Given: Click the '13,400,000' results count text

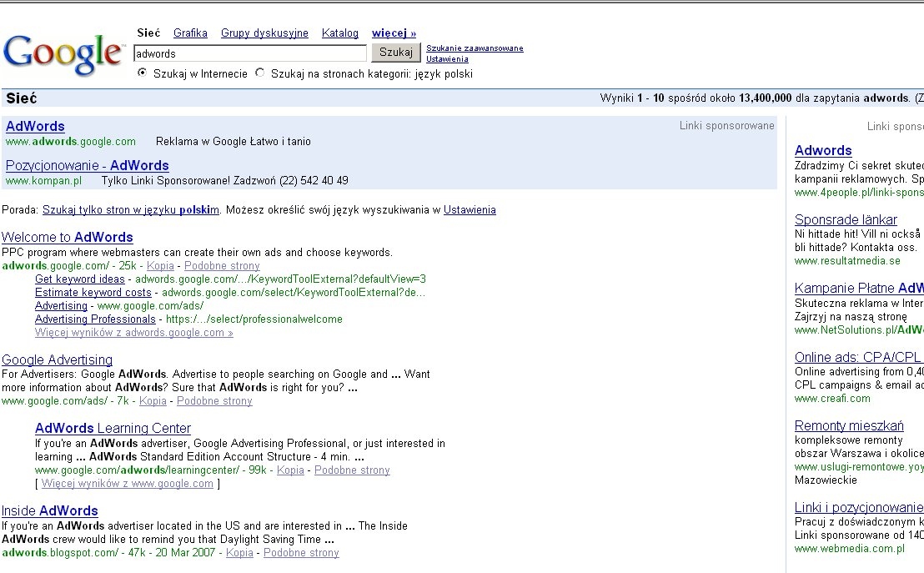Looking at the screenshot, I should click(765, 98).
